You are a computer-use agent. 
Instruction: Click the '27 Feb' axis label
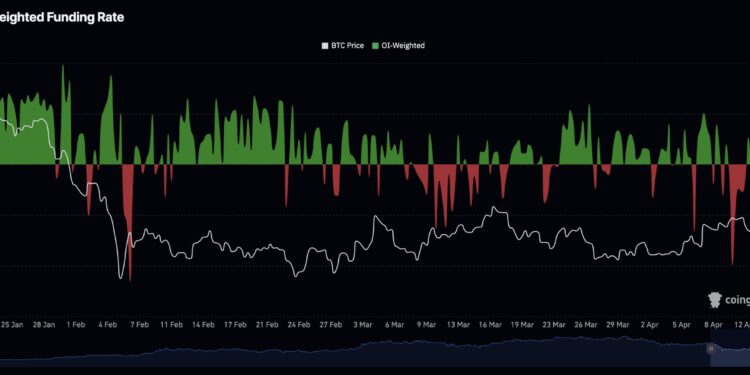[331, 325]
